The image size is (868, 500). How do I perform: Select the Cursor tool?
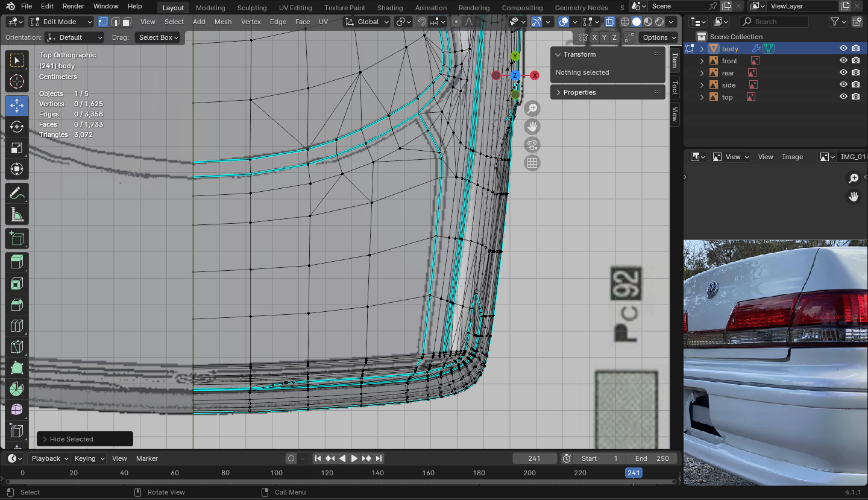point(17,81)
